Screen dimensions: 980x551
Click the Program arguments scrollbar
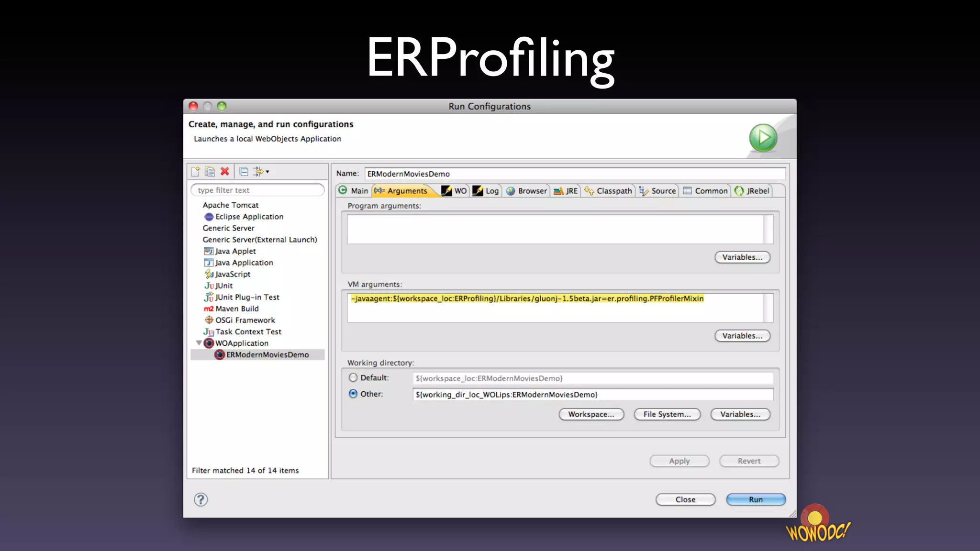[768, 229]
